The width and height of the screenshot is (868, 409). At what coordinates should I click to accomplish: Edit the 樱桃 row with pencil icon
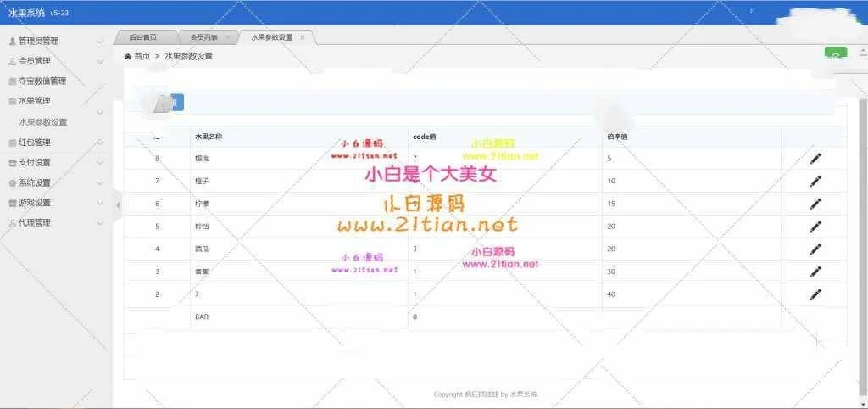(815, 159)
